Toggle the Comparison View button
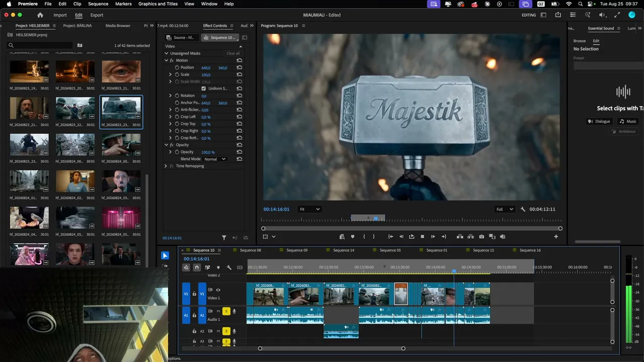 [x=492, y=236]
